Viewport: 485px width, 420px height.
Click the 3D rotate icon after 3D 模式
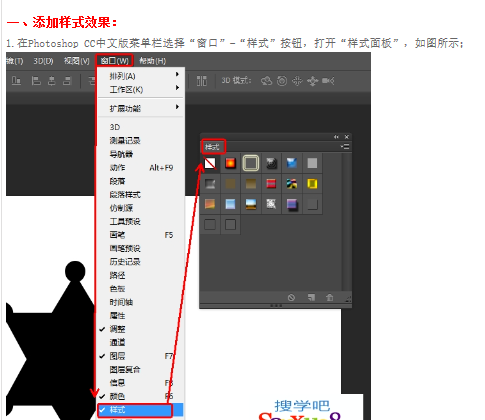(x=266, y=81)
